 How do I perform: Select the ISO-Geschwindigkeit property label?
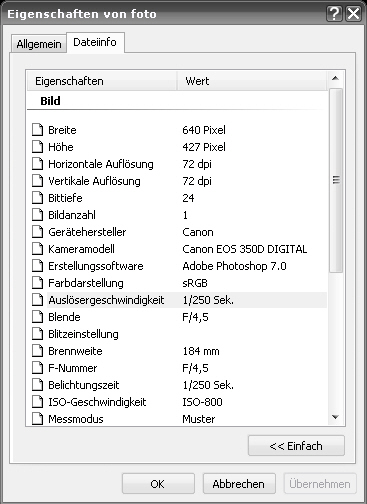point(97,402)
